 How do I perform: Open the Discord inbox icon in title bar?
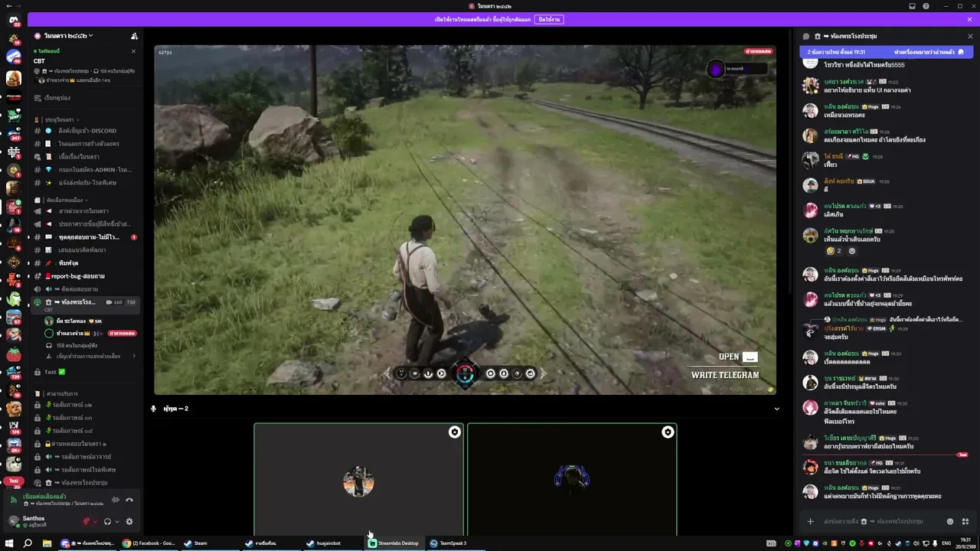point(912,6)
